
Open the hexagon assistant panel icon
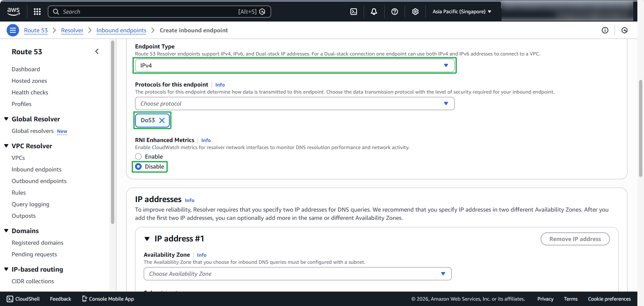(x=625, y=30)
